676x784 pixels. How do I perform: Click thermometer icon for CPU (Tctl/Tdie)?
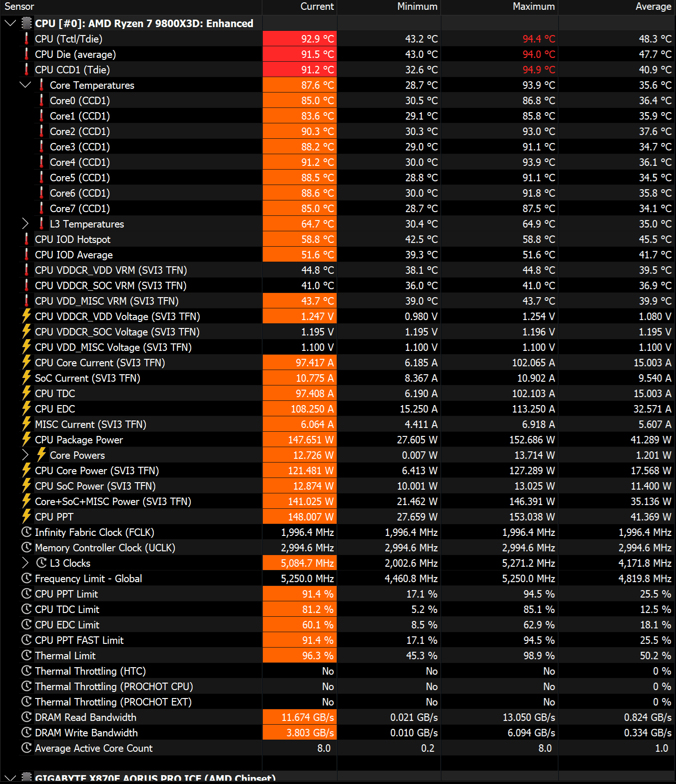26,39
